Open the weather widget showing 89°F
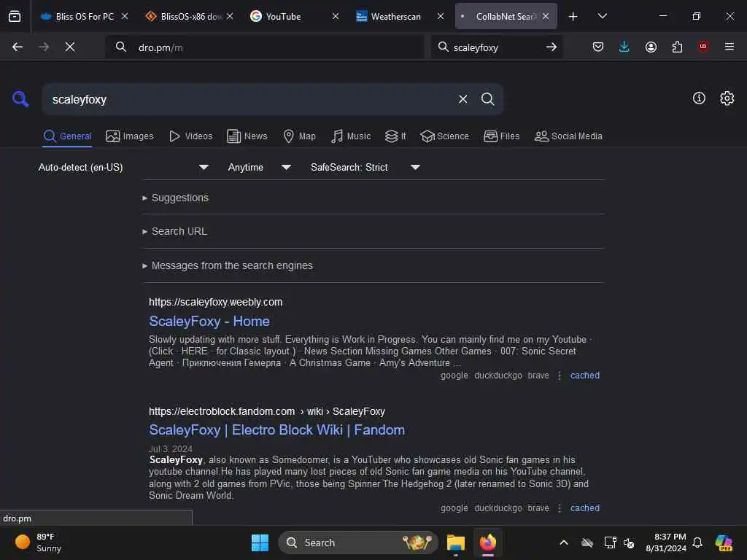 (39, 542)
